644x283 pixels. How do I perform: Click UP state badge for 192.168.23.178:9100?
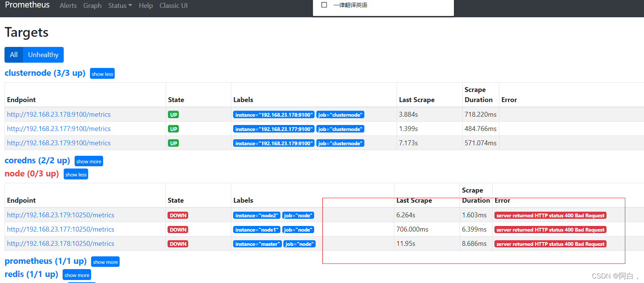tap(174, 115)
